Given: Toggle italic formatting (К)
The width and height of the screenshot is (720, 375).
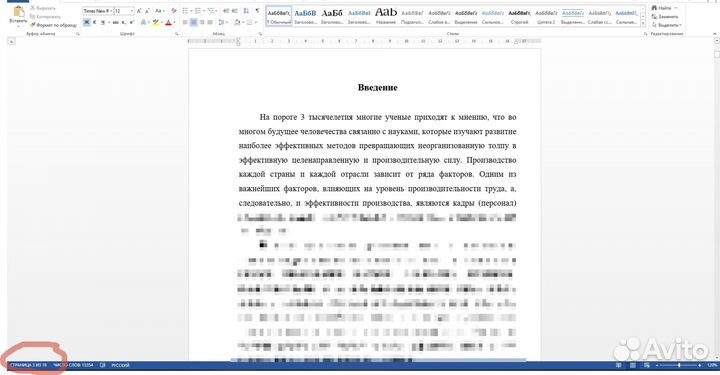Looking at the screenshot, I should [95, 22].
